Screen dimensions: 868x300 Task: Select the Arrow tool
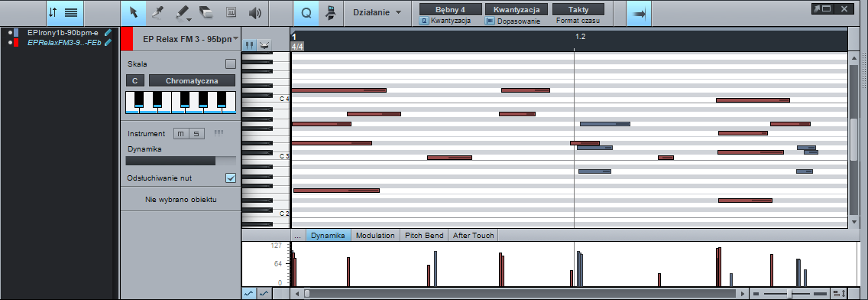pos(134,13)
